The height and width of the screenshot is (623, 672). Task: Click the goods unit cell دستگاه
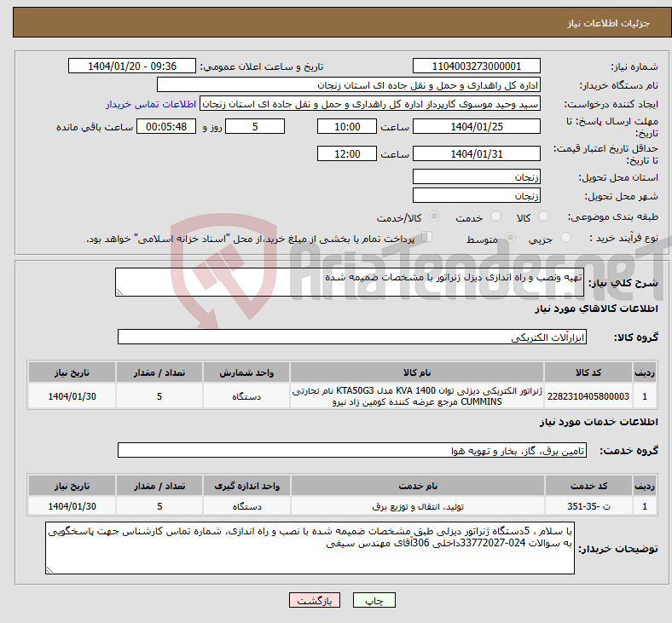[246, 396]
